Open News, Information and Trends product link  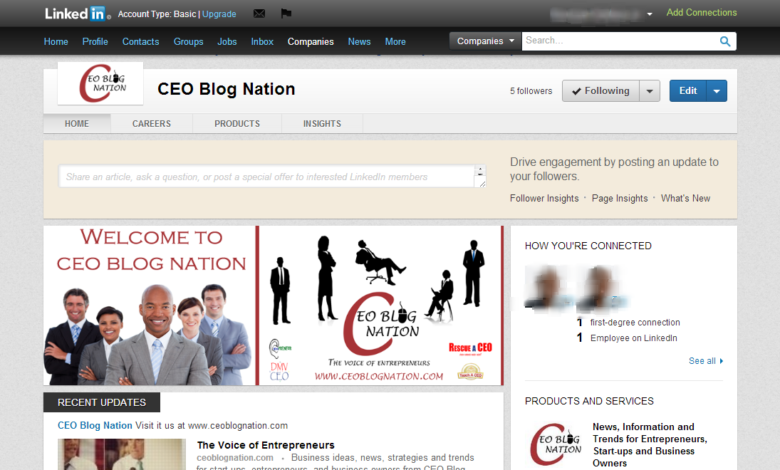[x=649, y=445]
